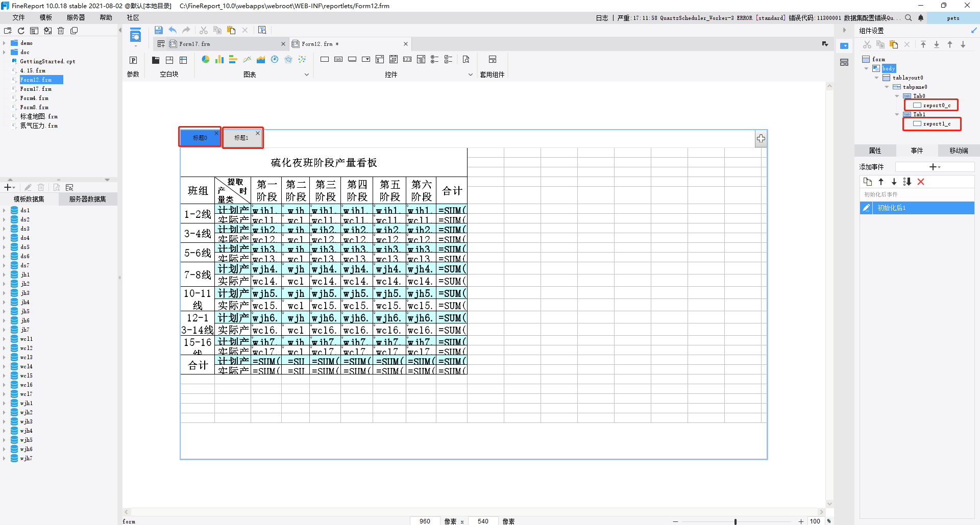Insert a horizontal bar chart
This screenshot has width=980, height=525.
233,59
